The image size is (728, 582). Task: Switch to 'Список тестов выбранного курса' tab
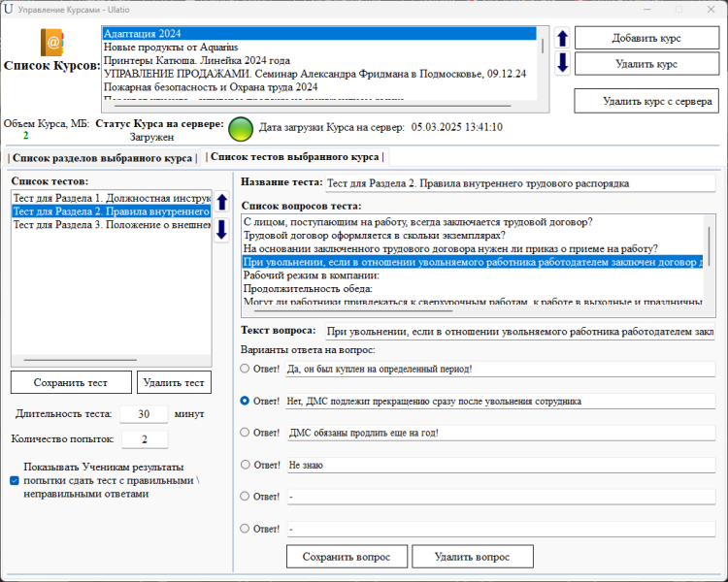point(294,156)
